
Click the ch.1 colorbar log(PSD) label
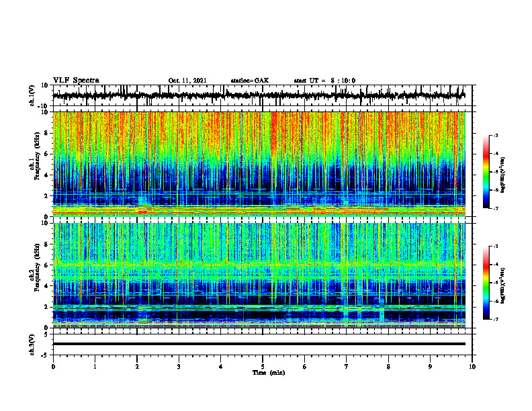click(x=503, y=175)
